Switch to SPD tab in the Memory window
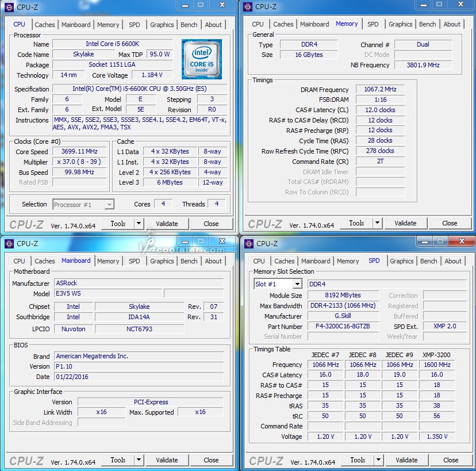Image resolution: width=476 pixels, height=471 pixels. pyautogui.click(x=373, y=24)
